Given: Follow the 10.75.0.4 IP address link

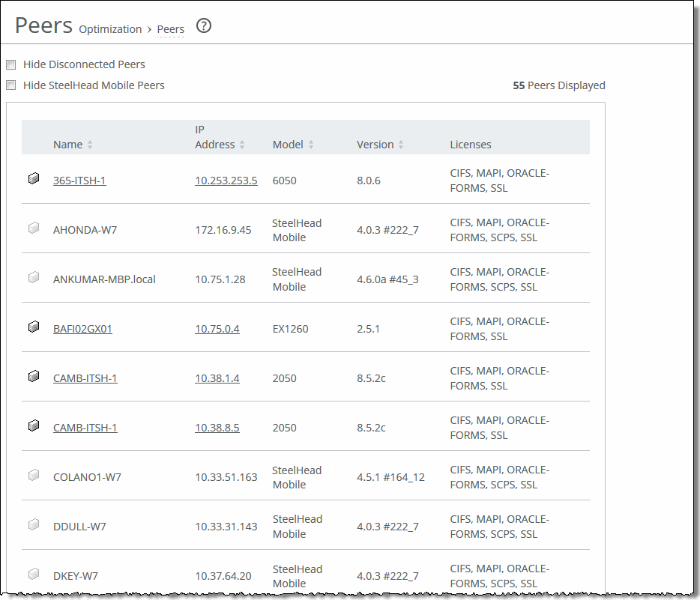Looking at the screenshot, I should [x=217, y=329].
